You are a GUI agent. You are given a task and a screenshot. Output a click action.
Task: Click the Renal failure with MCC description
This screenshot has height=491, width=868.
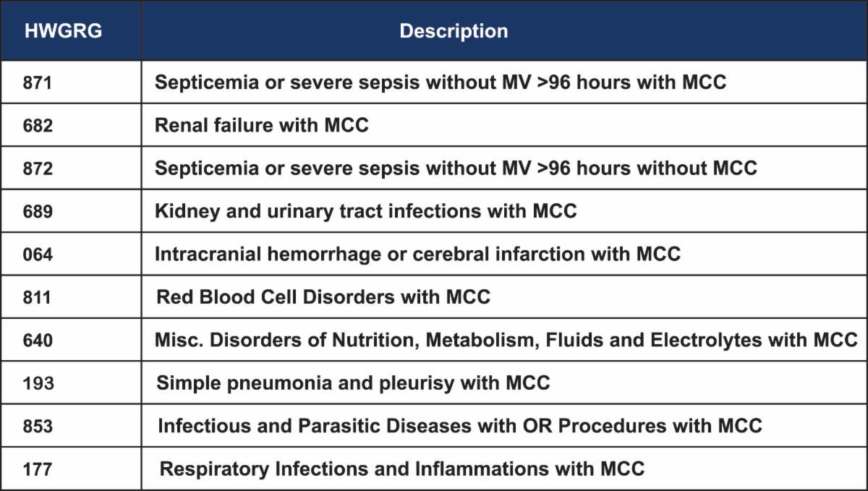point(262,125)
